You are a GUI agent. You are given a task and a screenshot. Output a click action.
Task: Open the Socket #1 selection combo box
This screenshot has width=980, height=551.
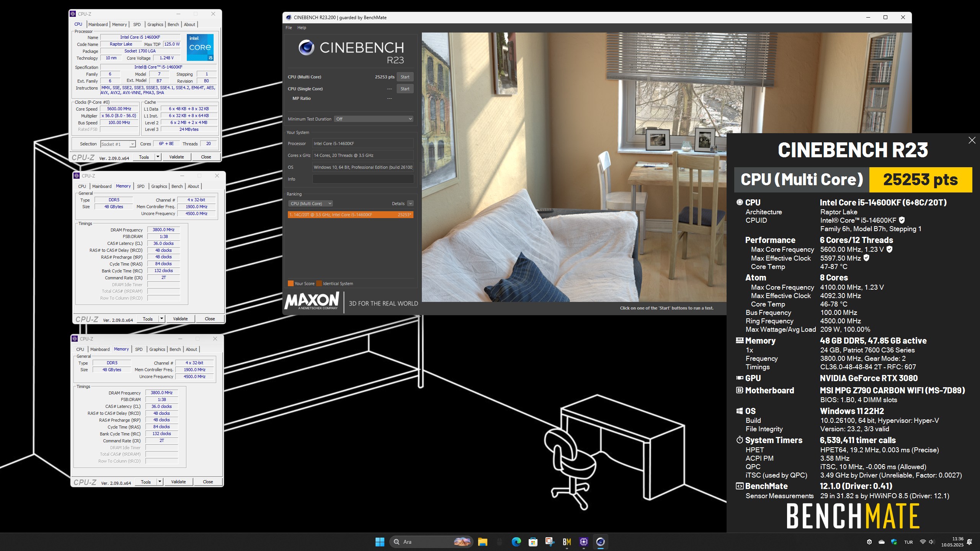coord(118,144)
